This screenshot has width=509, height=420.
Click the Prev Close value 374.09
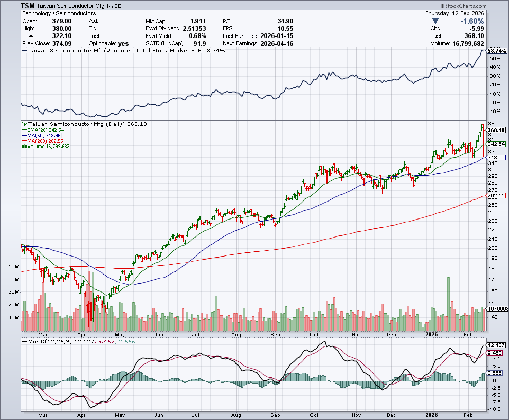[62, 44]
